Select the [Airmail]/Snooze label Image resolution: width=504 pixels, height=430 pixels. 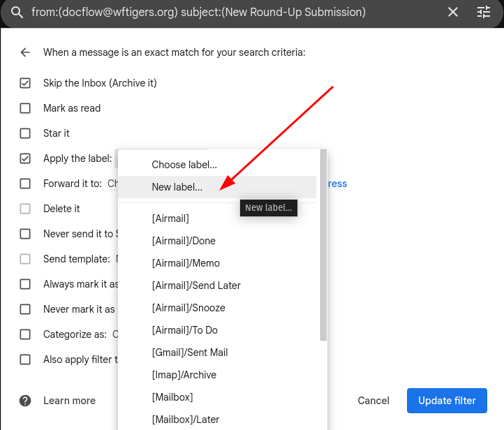point(217,308)
